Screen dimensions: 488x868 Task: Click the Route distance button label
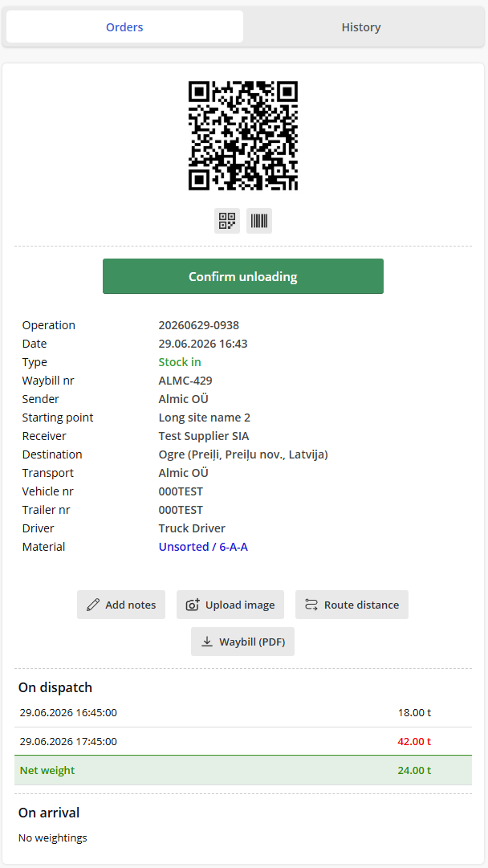[x=361, y=605]
